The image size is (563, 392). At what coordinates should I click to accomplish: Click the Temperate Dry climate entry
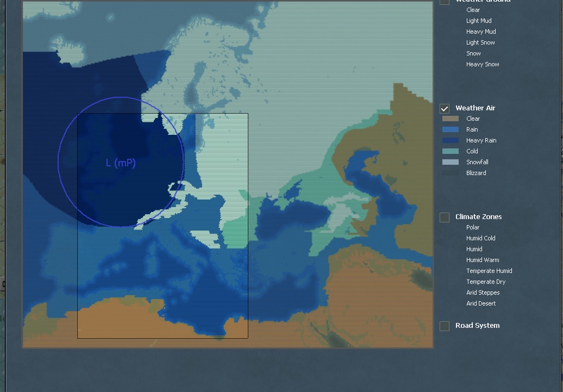(x=486, y=282)
